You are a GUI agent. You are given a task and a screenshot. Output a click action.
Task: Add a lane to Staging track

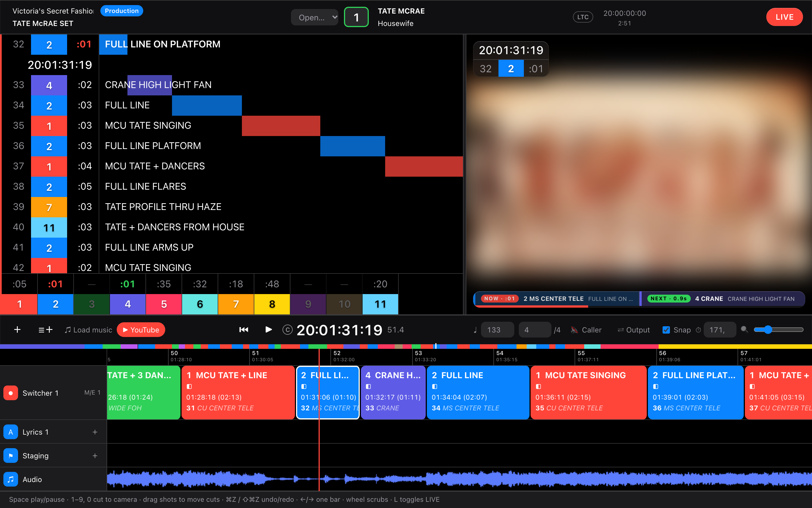pyautogui.click(x=95, y=456)
